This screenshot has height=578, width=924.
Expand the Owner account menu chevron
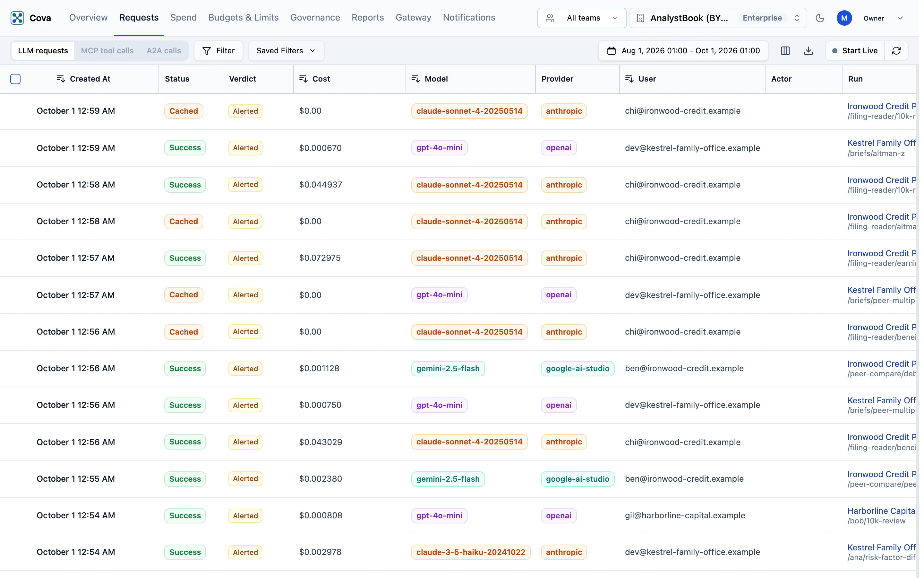click(x=900, y=18)
